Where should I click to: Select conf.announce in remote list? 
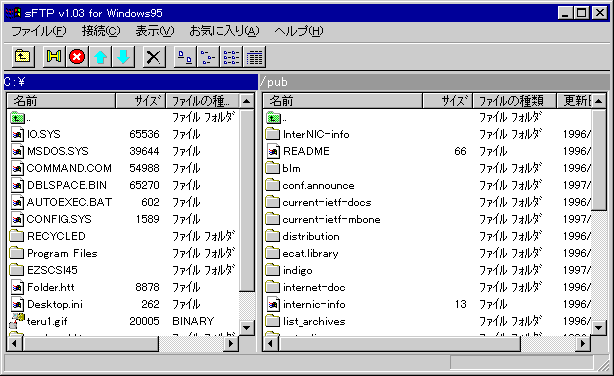point(318,185)
